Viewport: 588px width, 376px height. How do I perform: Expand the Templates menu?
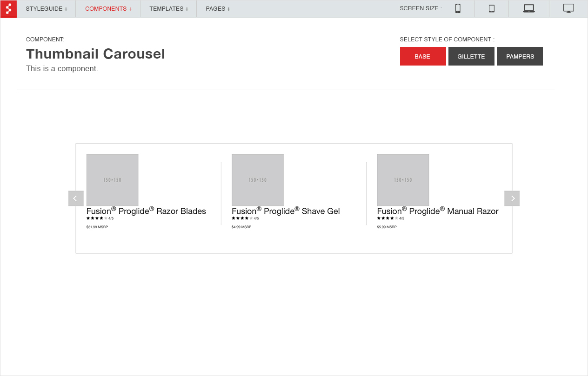pos(169,9)
